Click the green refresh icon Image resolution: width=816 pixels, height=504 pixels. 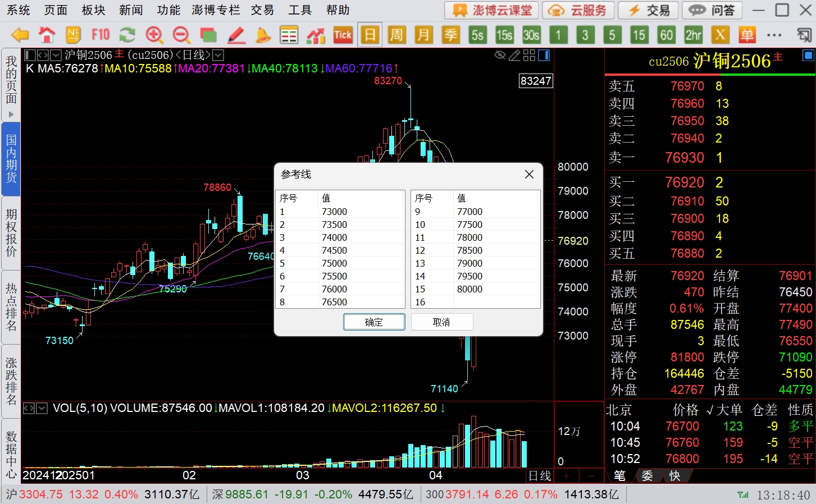pyautogui.click(x=127, y=35)
